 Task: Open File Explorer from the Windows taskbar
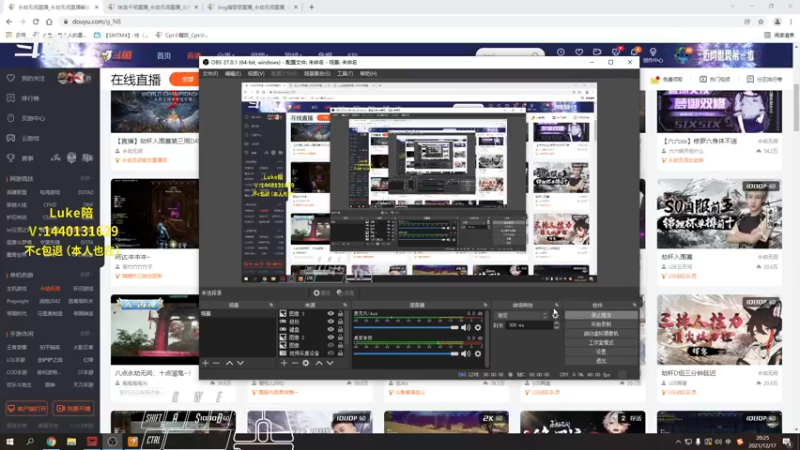[x=71, y=441]
